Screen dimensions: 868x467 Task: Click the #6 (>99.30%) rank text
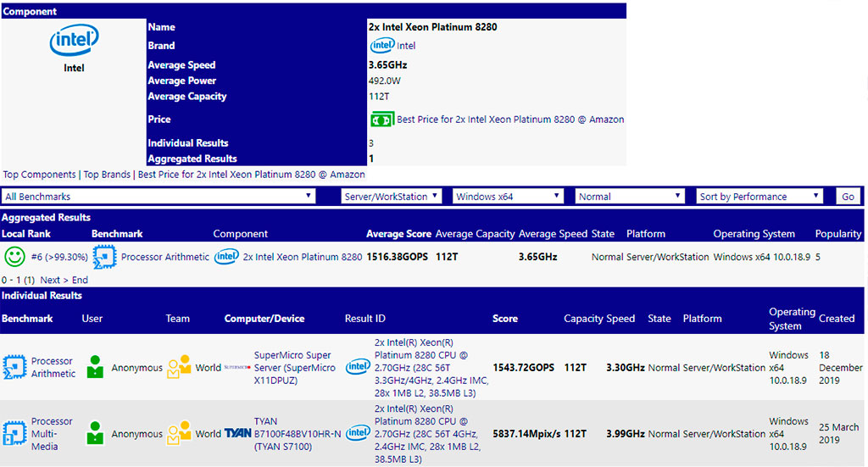pos(59,257)
